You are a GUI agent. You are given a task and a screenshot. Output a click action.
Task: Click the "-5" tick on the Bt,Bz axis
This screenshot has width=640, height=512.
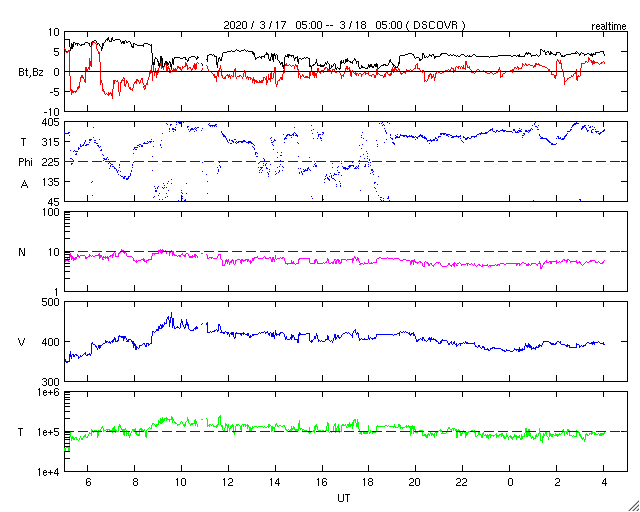coord(55,92)
